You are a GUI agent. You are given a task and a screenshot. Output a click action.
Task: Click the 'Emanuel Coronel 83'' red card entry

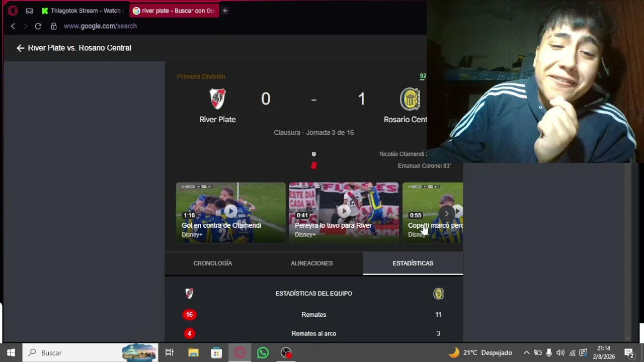[424, 166]
